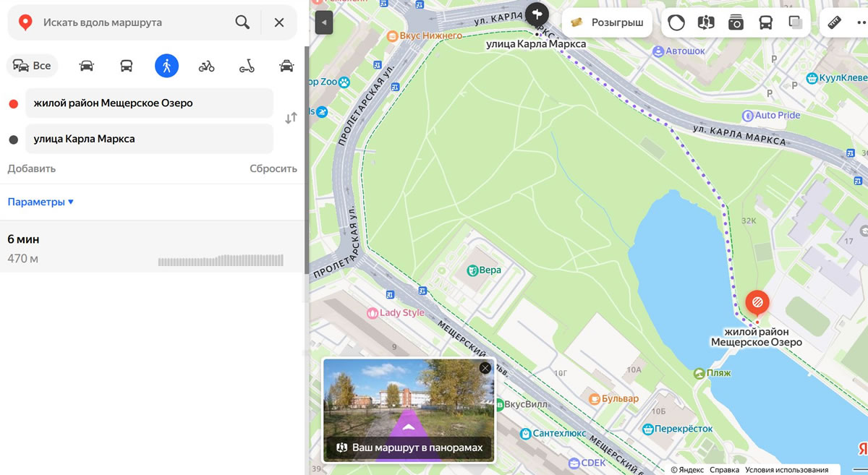Click the route elevation profile graph

pos(221,260)
